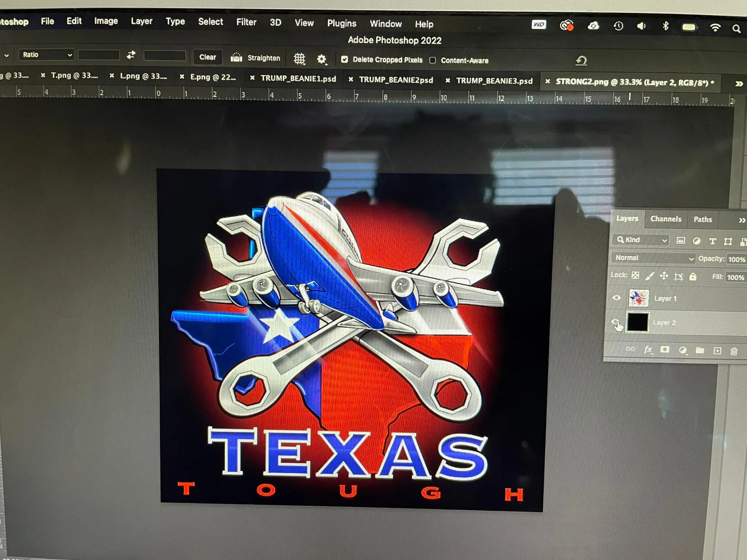Lock transparent pixels checkerboard icon
This screenshot has width=747, height=560.
click(x=635, y=275)
